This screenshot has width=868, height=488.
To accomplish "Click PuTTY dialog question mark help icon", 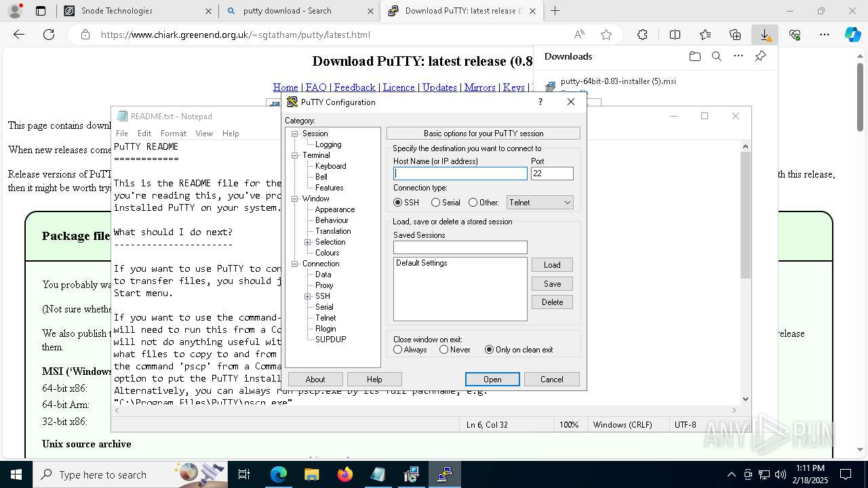I will pyautogui.click(x=540, y=102).
